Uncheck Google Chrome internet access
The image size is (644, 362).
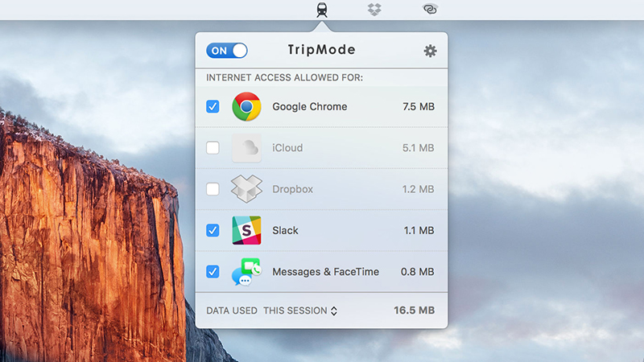213,107
